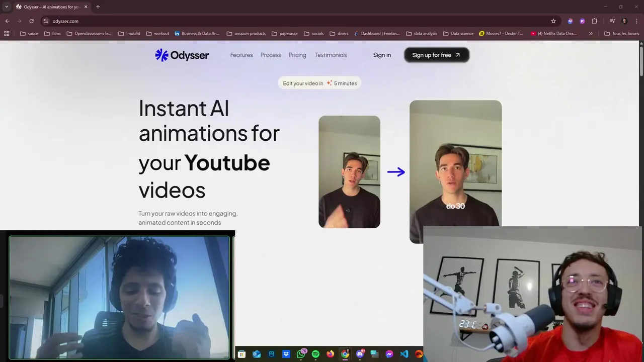Open the paperasse bookmark folder
644x362 pixels.
coord(284,34)
